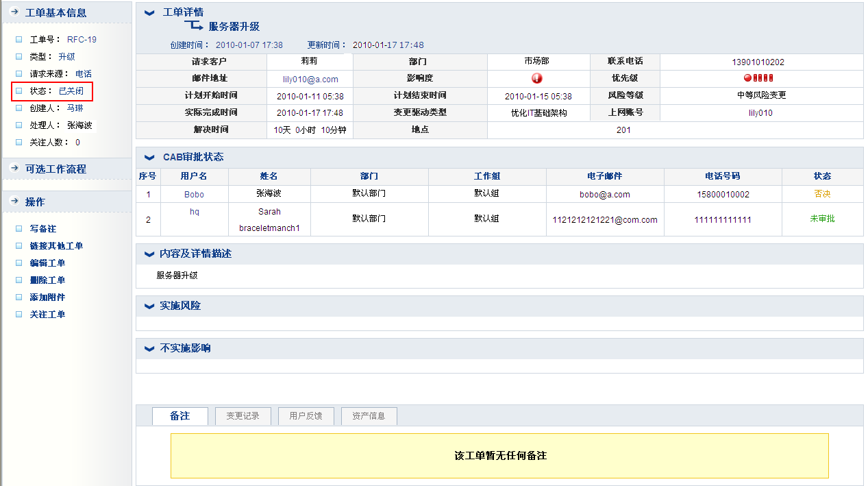The height and width of the screenshot is (486, 868).
Task: Click the square bullet next to 删除工单
Action: (x=19, y=280)
